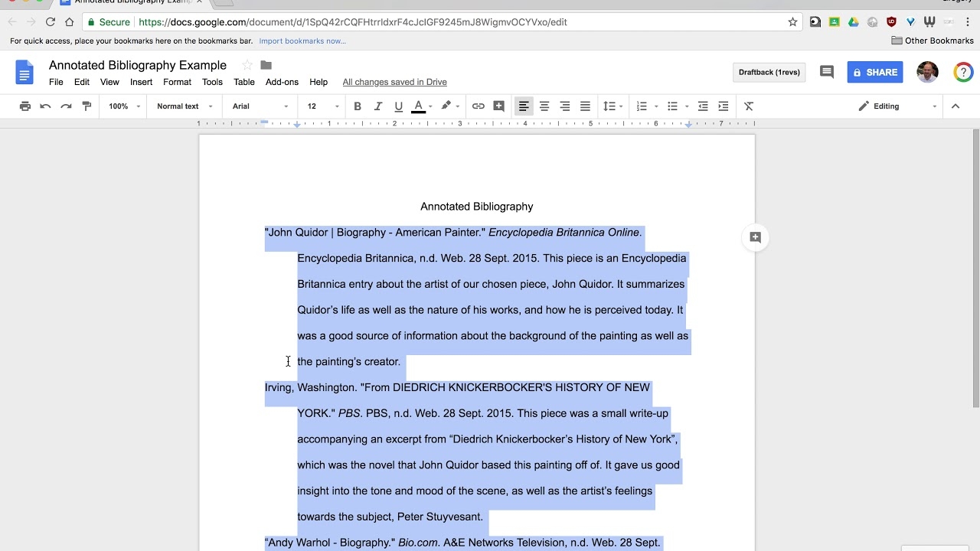Click the Print icon

point(25,106)
